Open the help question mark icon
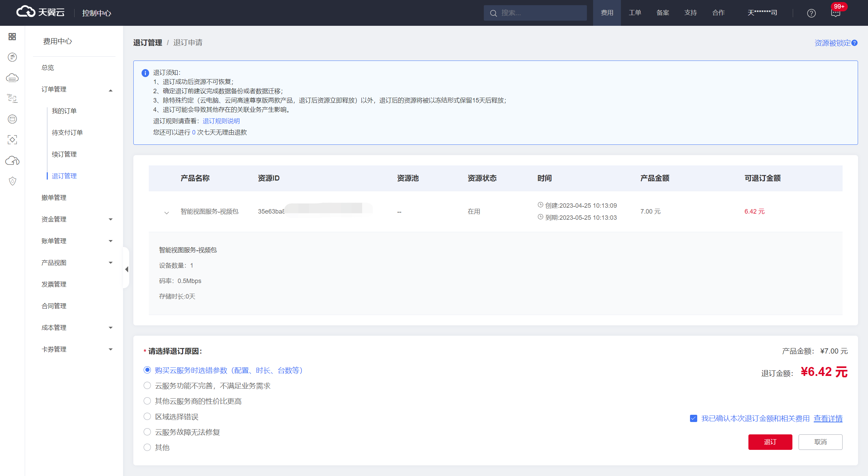This screenshot has width=868, height=476. 811,13
